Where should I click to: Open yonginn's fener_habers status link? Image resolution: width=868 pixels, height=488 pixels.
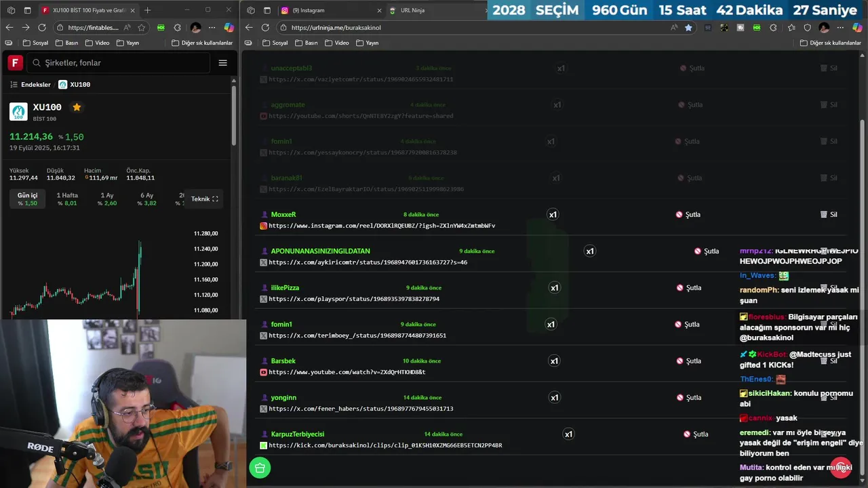coord(361,409)
